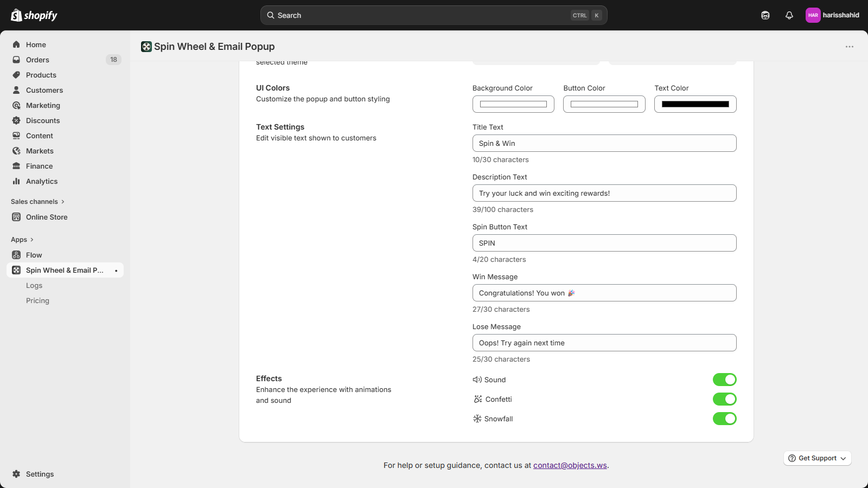
Task: Click the Sound speaker icon
Action: pos(477,380)
